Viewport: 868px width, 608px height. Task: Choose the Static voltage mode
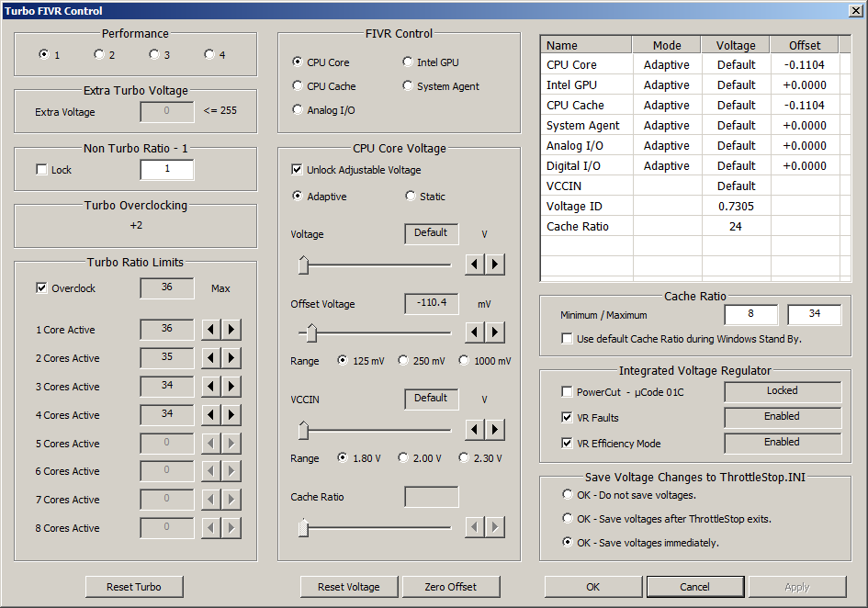[410, 197]
